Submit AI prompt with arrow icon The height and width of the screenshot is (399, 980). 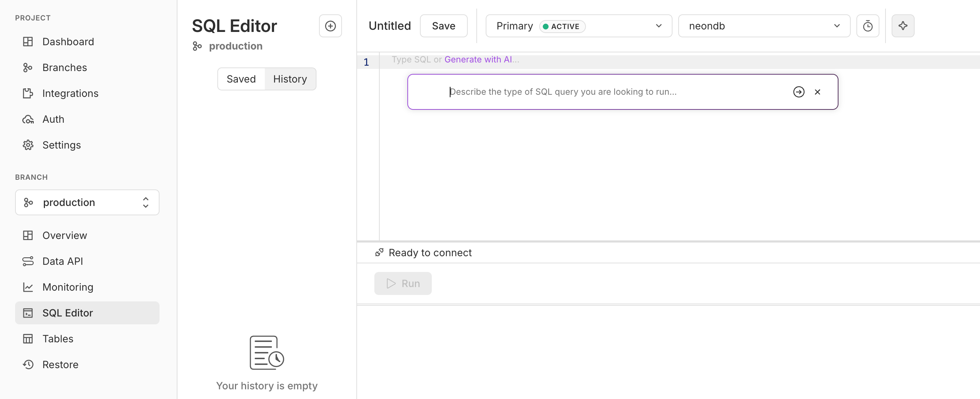tap(798, 92)
